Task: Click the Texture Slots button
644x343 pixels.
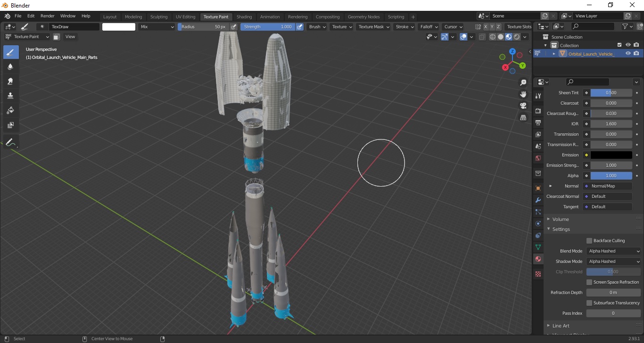Action: [x=519, y=27]
